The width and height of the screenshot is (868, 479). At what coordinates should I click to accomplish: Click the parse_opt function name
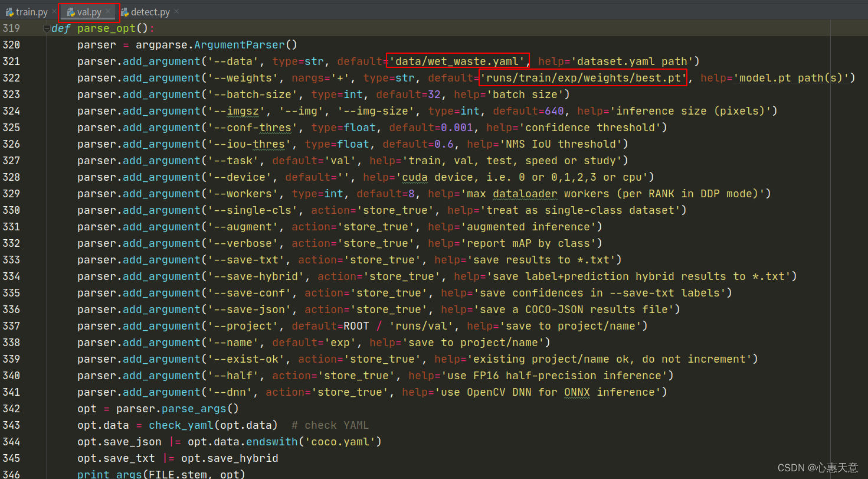107,28
